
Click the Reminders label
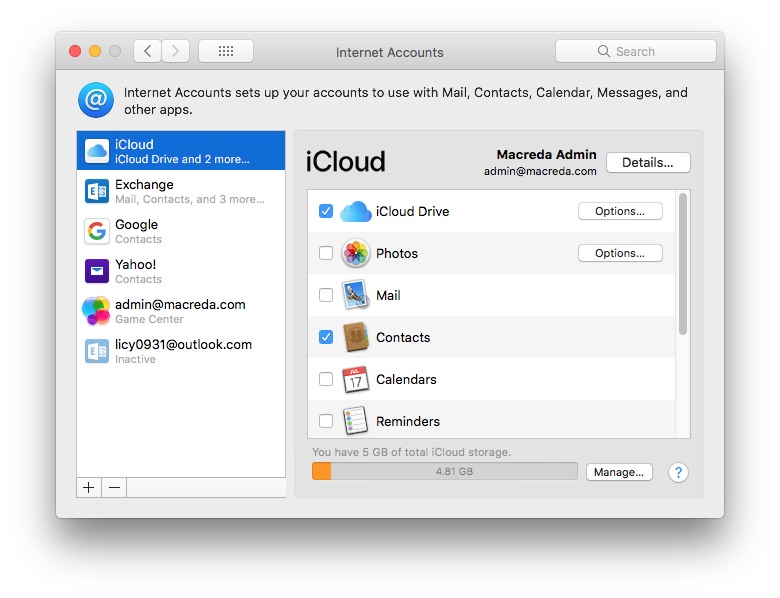(x=408, y=421)
